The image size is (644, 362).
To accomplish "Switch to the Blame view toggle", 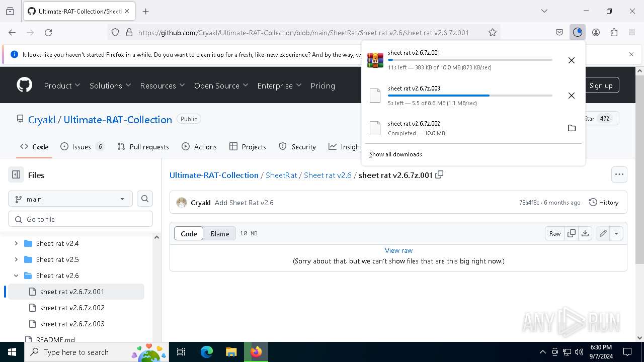I will (x=220, y=233).
